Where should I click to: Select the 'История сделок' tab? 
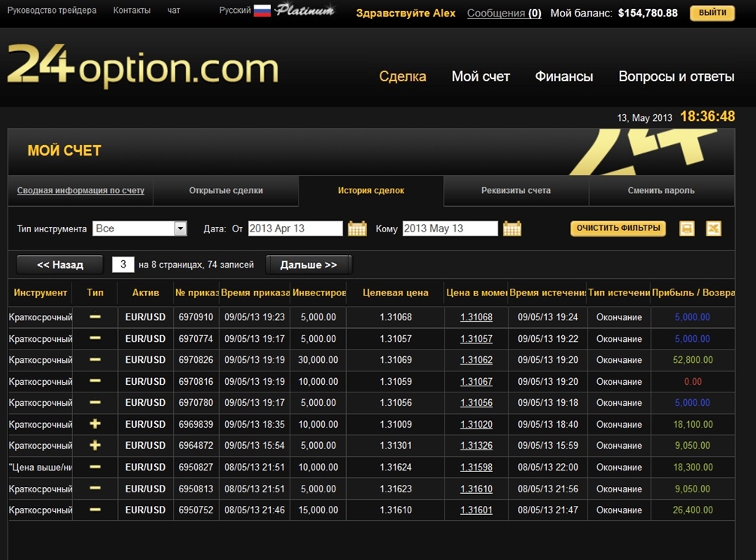point(371,190)
